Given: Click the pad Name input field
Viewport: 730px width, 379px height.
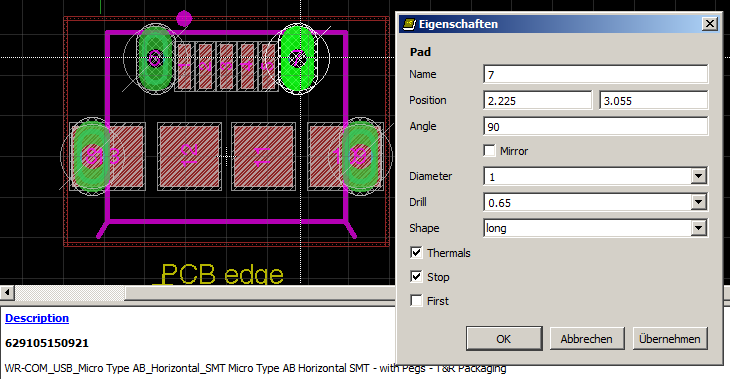Looking at the screenshot, I should click(595, 74).
